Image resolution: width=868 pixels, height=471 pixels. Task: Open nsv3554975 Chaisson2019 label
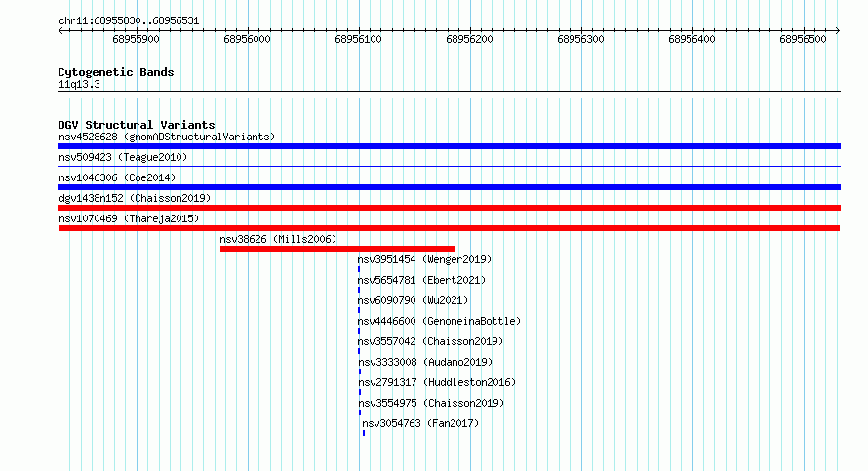pos(431,403)
